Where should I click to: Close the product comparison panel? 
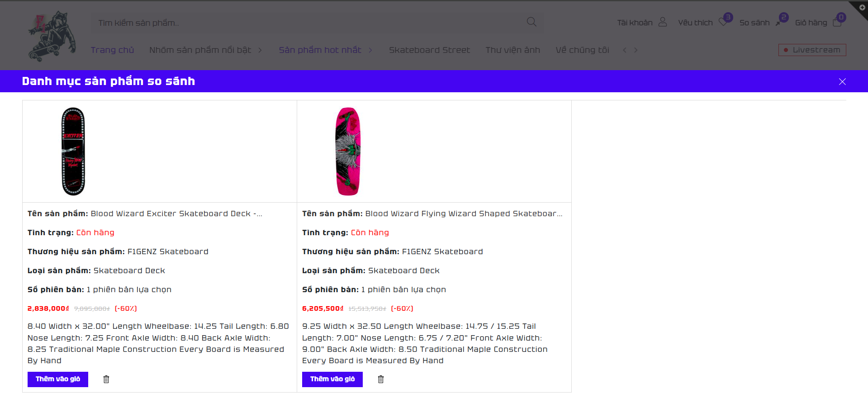click(x=842, y=81)
